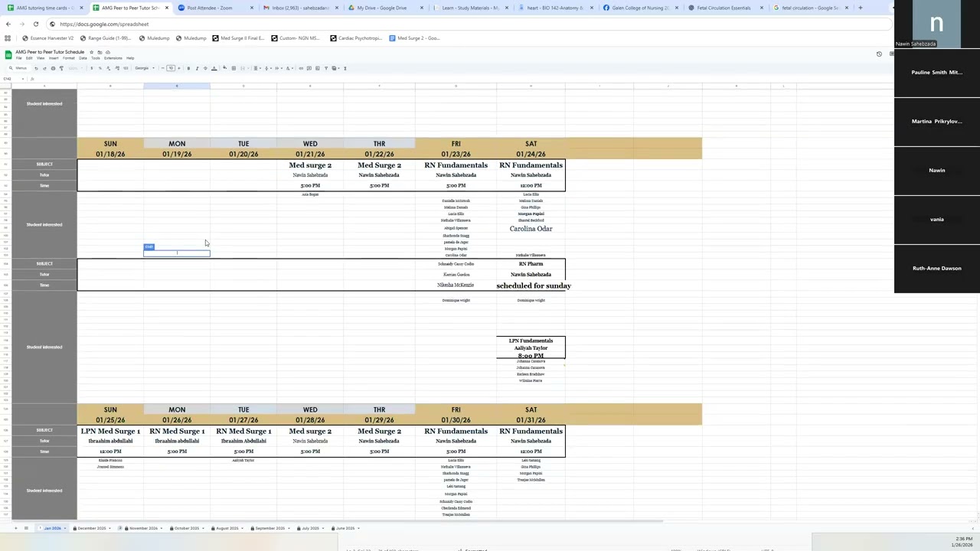
Task: Select the Carolina Odar cell under Saturday
Action: coord(531,229)
